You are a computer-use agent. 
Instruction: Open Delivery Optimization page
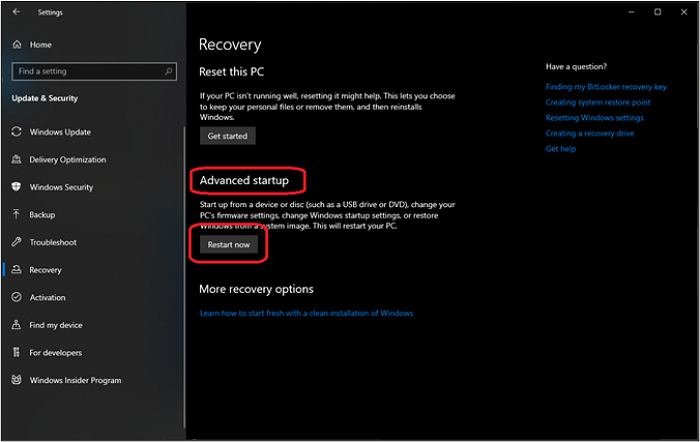[x=68, y=159]
